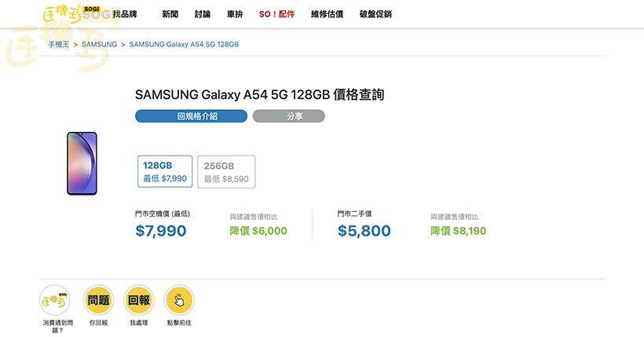
Task: Open the 新聞 menu item
Action: tap(170, 14)
